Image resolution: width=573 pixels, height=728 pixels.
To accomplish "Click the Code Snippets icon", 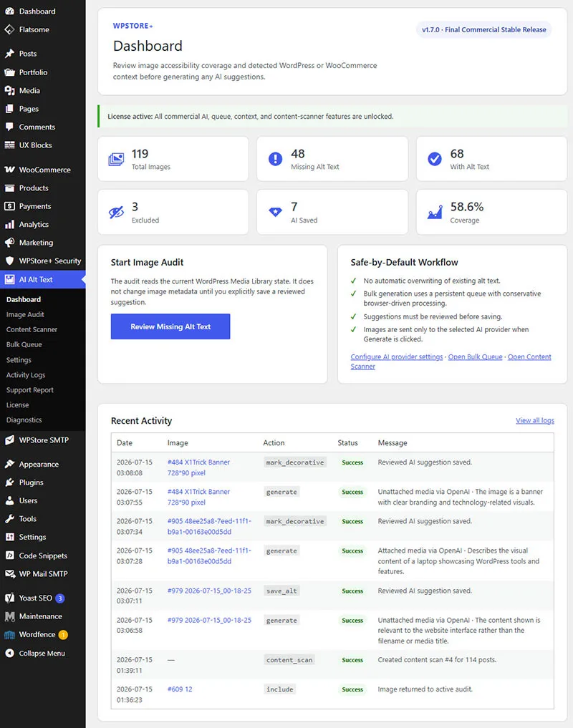I will pyautogui.click(x=9, y=555).
